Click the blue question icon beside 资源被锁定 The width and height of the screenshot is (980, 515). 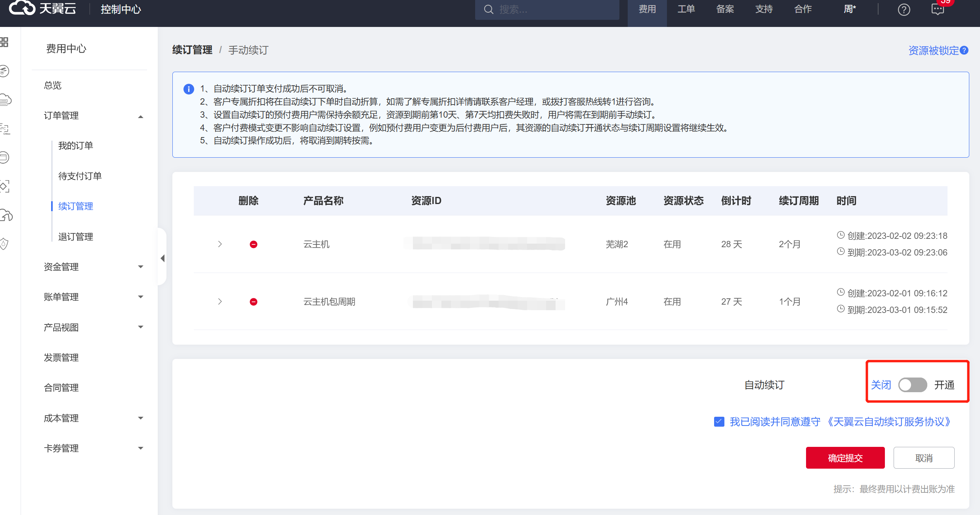[965, 50]
